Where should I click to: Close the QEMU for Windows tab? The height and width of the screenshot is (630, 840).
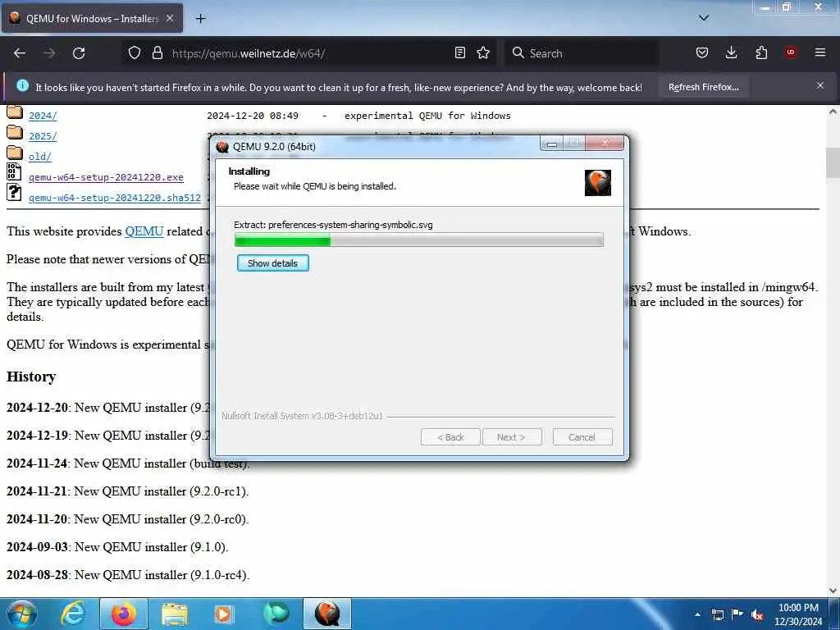coord(170,18)
